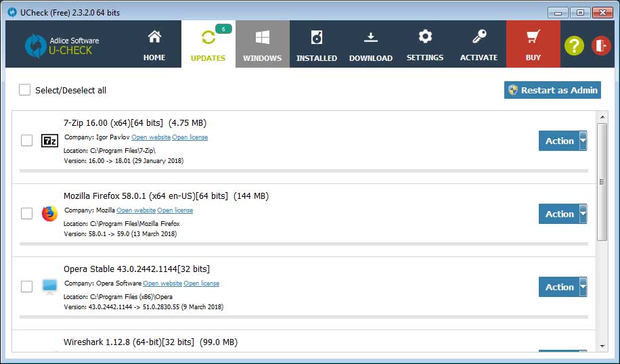Click 'Opera Stable 43.0.2442.1144[32 bits]' title

pyautogui.click(x=137, y=269)
